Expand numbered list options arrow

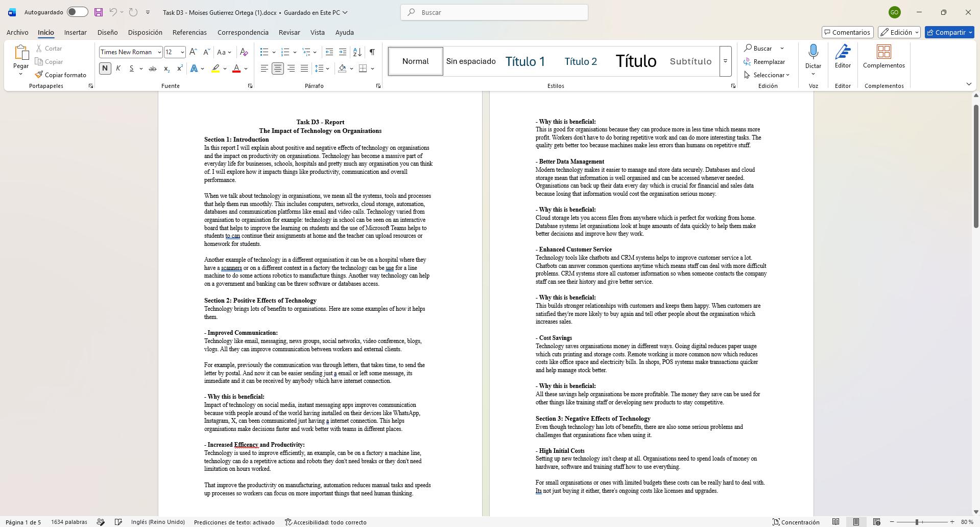(295, 52)
